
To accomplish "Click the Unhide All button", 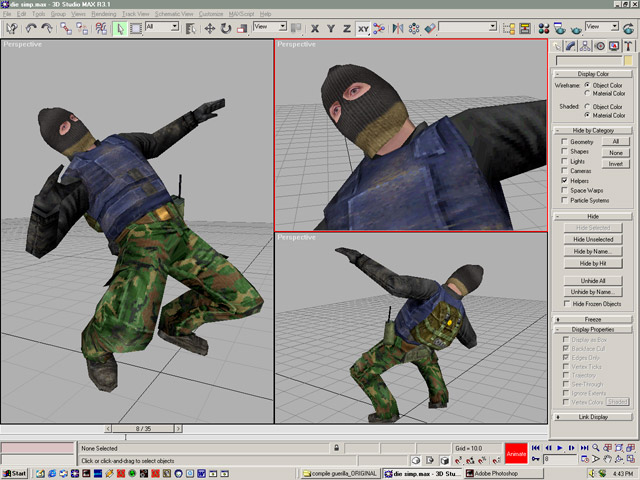I will 593,281.
